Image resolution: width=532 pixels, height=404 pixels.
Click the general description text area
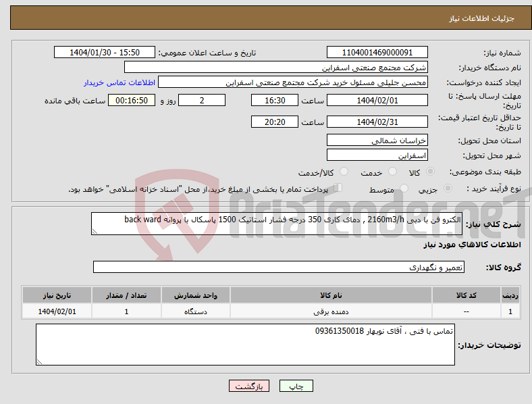click(x=277, y=224)
